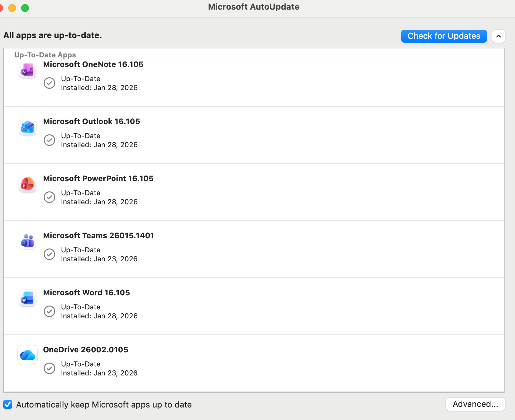Click the Microsoft Word app icon
This screenshot has height=420, width=515.
point(28,298)
